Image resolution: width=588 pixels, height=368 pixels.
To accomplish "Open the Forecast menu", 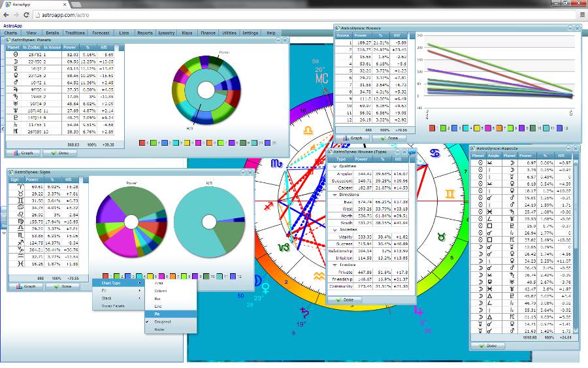I will [x=101, y=33].
